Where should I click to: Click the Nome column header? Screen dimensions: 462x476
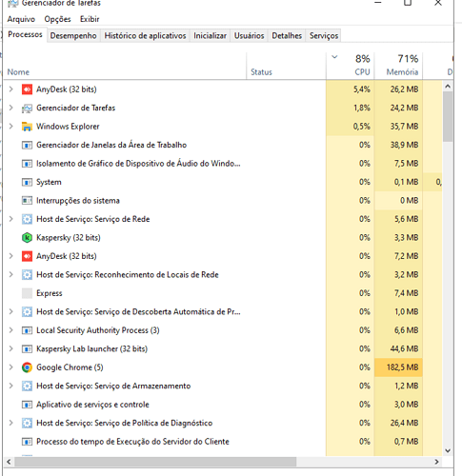point(18,72)
